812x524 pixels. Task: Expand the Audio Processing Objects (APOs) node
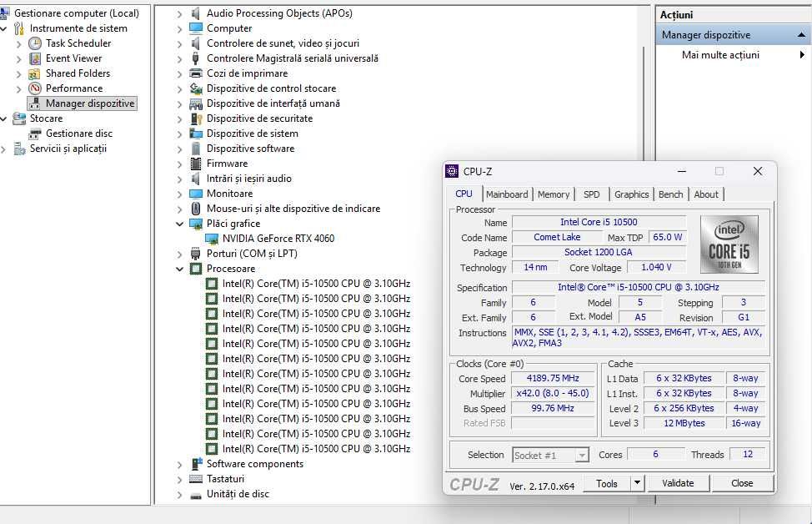click(179, 14)
